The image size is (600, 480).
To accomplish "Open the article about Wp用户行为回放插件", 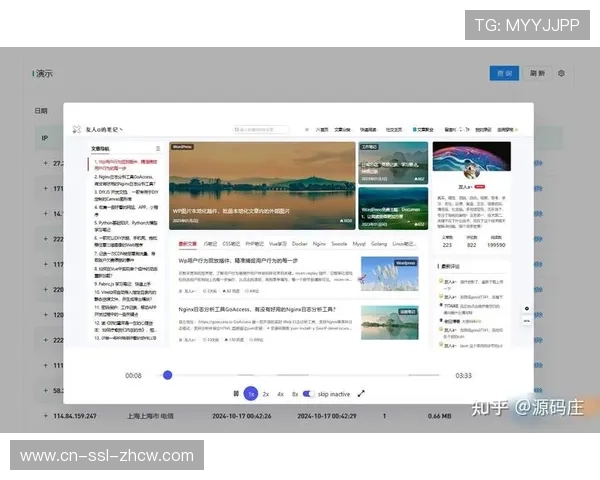I will (x=238, y=261).
